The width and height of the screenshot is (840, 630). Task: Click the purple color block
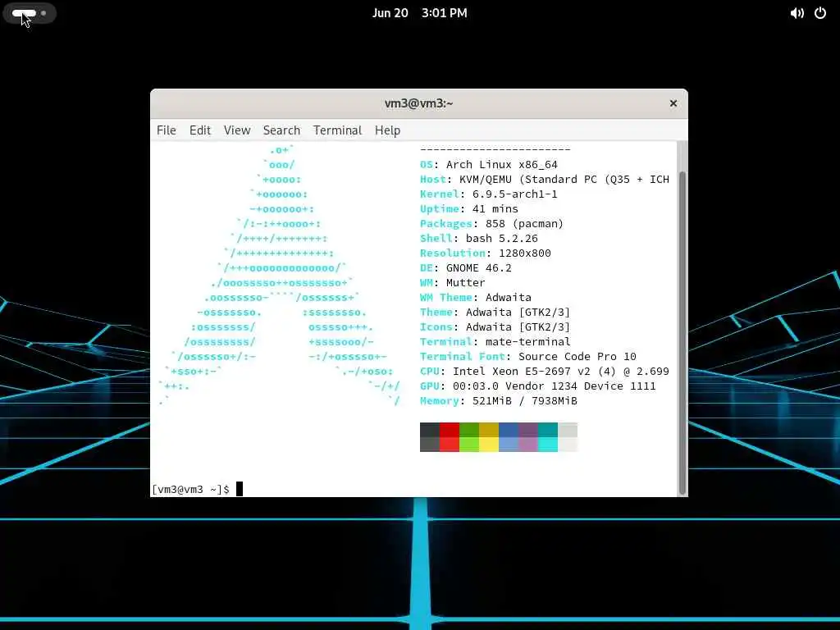coord(528,437)
